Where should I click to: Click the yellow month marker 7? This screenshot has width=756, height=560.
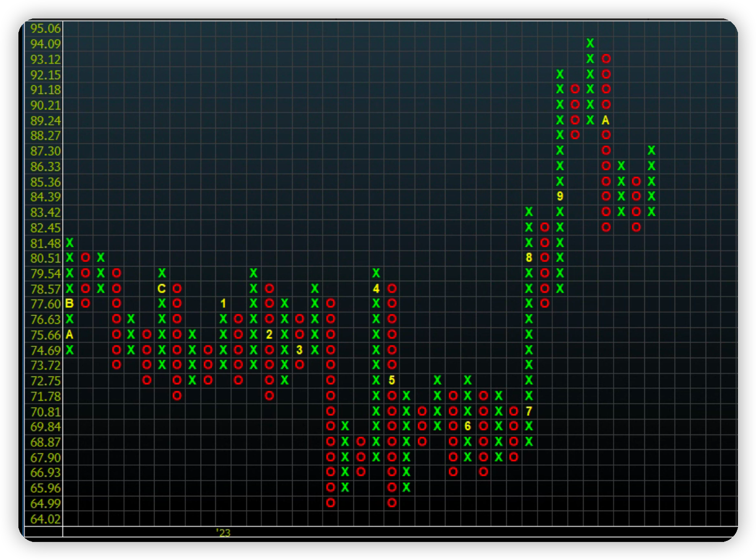529,411
